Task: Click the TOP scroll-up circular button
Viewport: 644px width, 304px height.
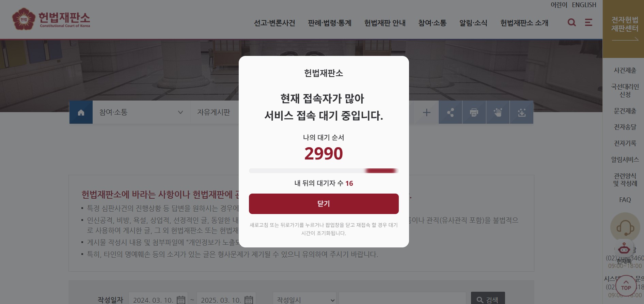Action: [x=626, y=286]
